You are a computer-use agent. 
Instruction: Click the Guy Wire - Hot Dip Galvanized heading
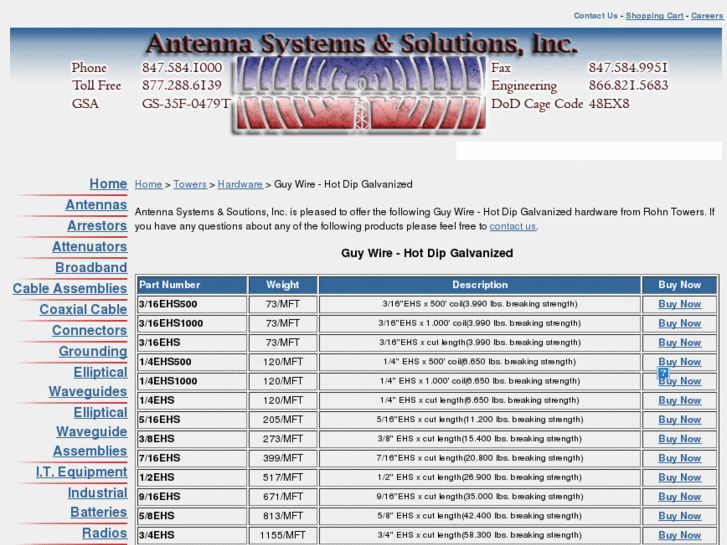[x=427, y=253]
